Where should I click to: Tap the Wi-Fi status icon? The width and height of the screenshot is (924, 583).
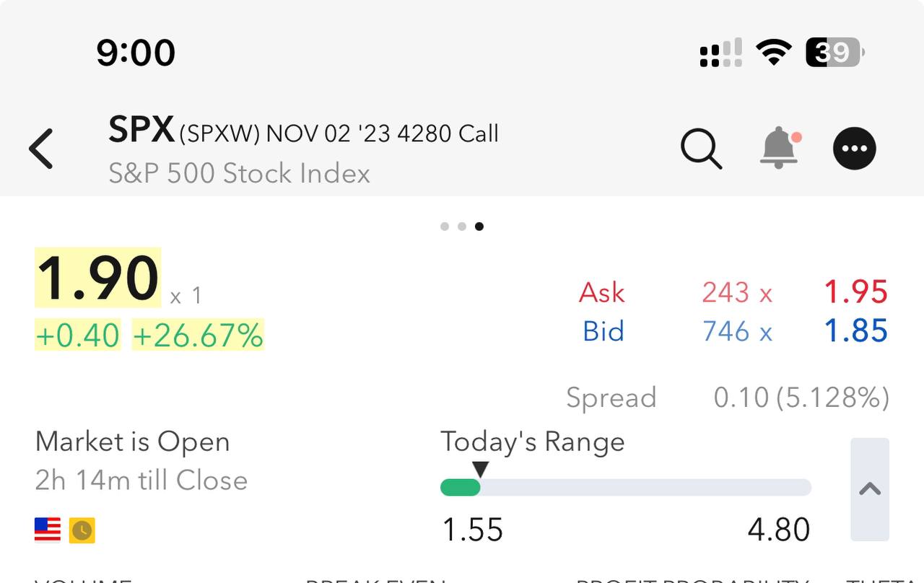tap(774, 52)
